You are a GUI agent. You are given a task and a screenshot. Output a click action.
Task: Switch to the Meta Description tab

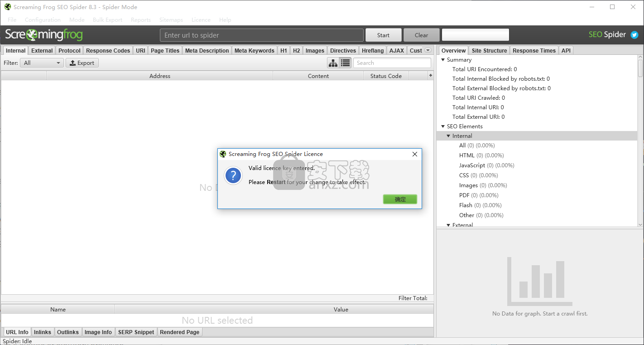tap(207, 51)
